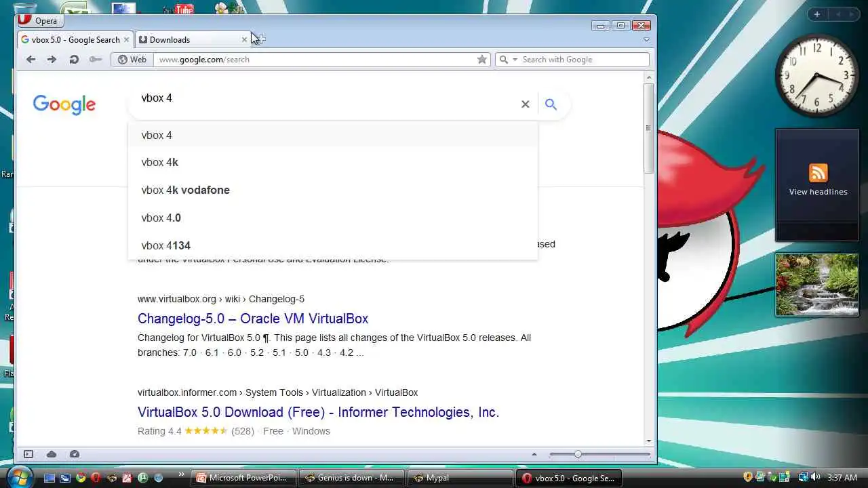Click the sidebar analog clock gadget
This screenshot has height=488, width=868.
[x=816, y=75]
